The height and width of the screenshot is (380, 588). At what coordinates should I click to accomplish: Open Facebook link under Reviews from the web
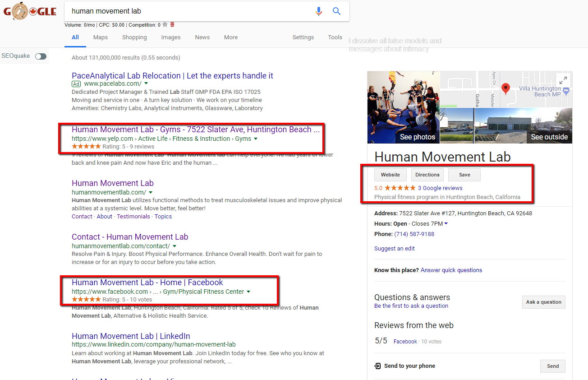(x=405, y=342)
